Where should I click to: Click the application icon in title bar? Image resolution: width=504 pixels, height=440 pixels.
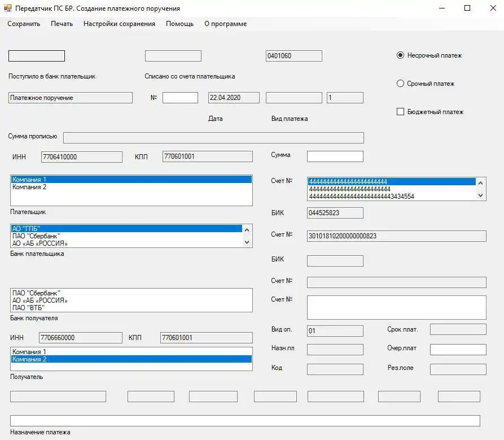8,8
